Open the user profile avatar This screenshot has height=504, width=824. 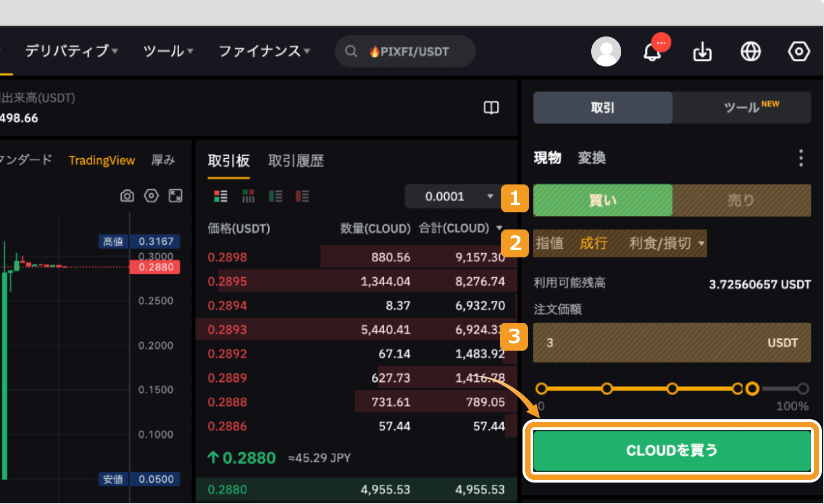coord(606,51)
